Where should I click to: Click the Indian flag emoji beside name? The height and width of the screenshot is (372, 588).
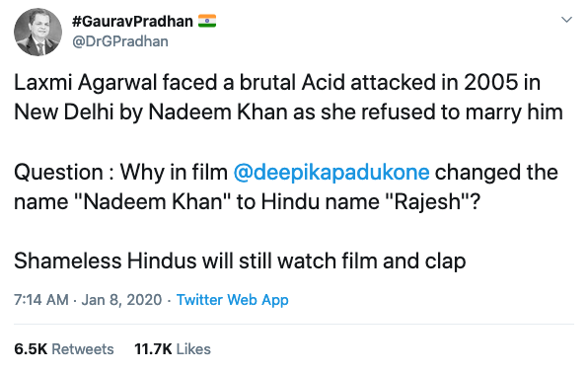pos(207,21)
